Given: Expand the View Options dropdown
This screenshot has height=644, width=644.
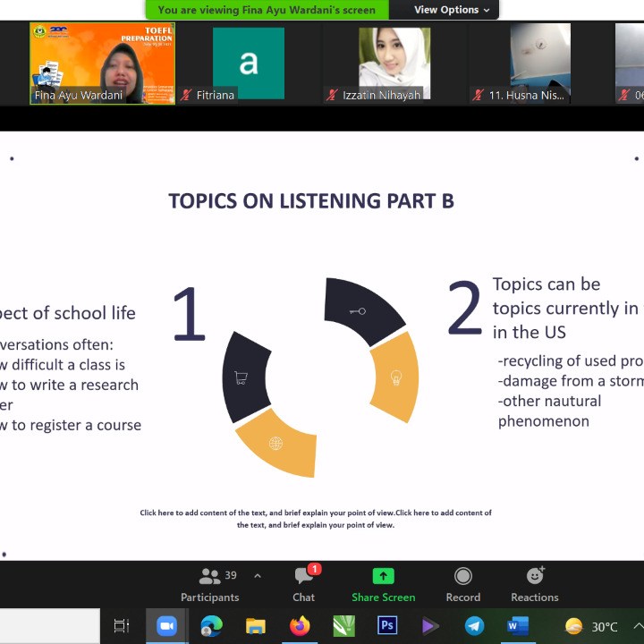Looking at the screenshot, I should tap(452, 10).
